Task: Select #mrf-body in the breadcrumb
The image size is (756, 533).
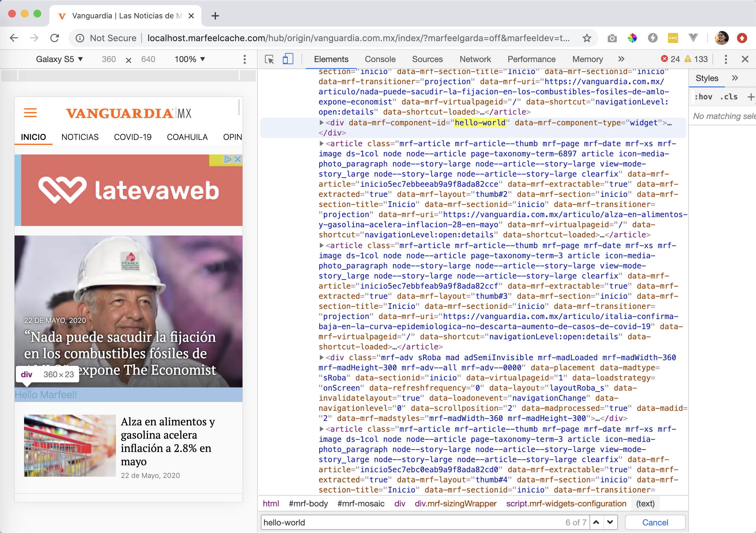Action: tap(308, 504)
